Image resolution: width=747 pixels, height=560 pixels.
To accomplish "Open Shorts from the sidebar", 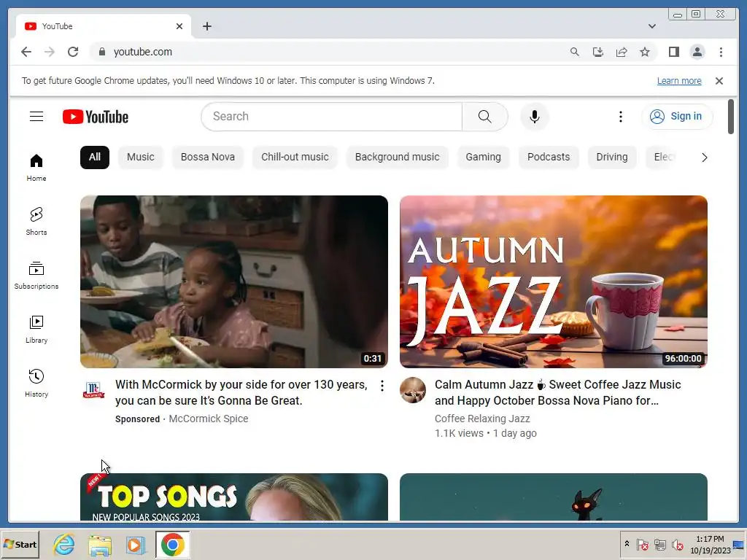I will (x=36, y=222).
